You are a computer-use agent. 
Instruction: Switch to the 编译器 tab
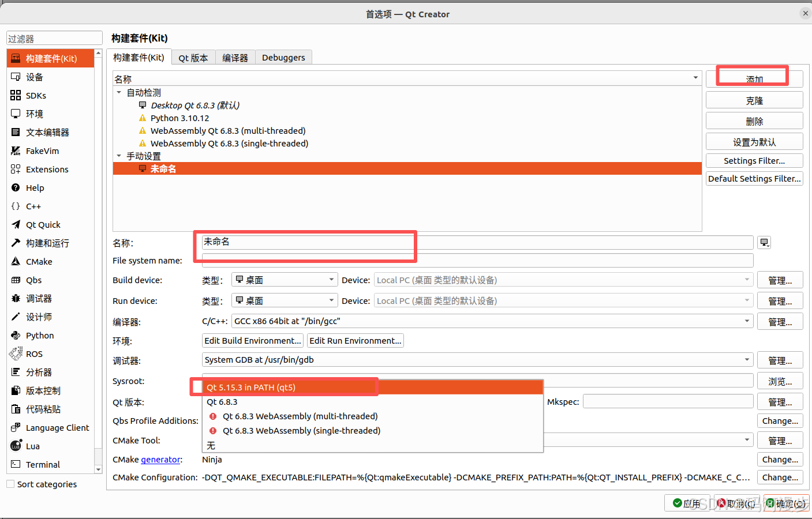coord(235,58)
